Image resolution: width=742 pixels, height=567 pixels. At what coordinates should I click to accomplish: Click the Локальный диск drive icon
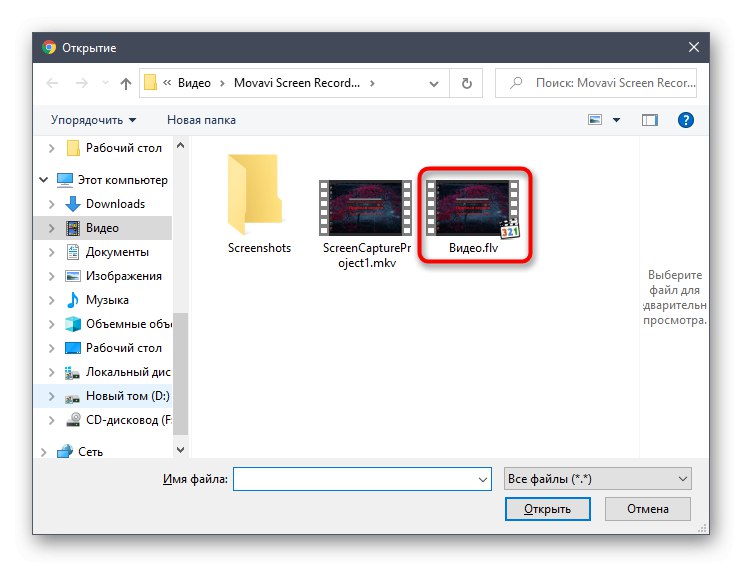coord(72,372)
